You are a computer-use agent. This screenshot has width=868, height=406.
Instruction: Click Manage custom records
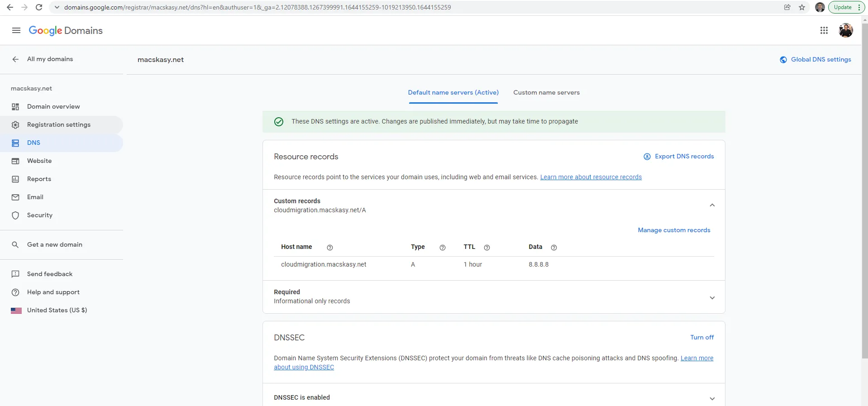674,230
